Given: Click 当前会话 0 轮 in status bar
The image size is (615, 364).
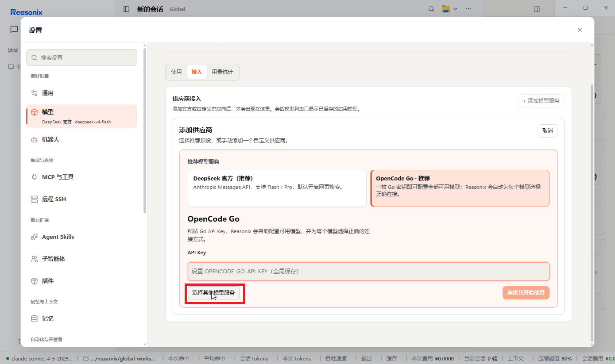Looking at the screenshot, I should pos(480,359).
